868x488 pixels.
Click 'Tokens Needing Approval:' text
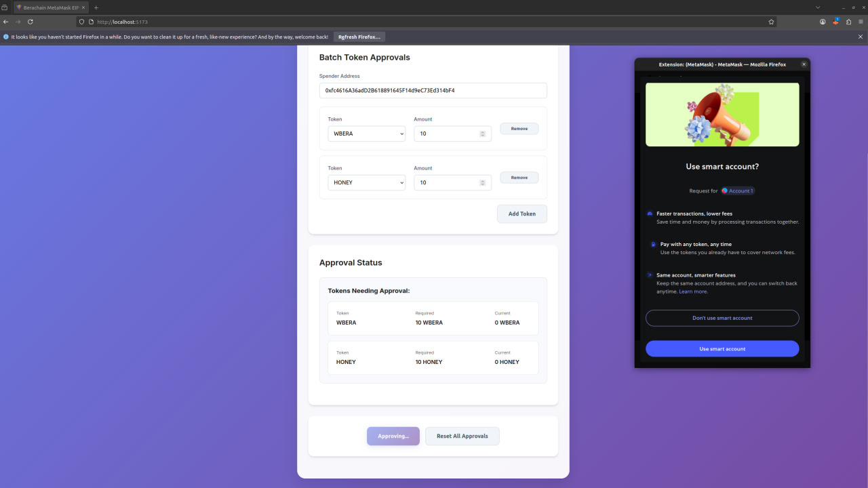click(369, 291)
